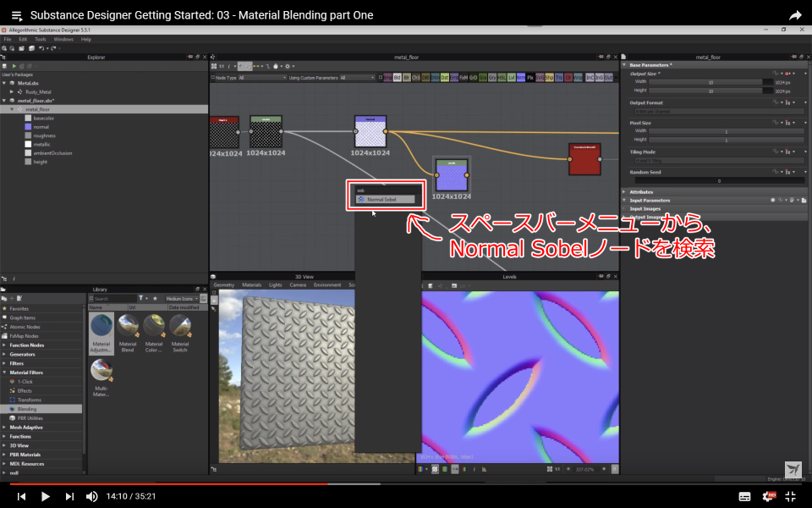The height and width of the screenshot is (508, 812).
Task: Open Medium Icons view dropdown
Action: coord(182,299)
